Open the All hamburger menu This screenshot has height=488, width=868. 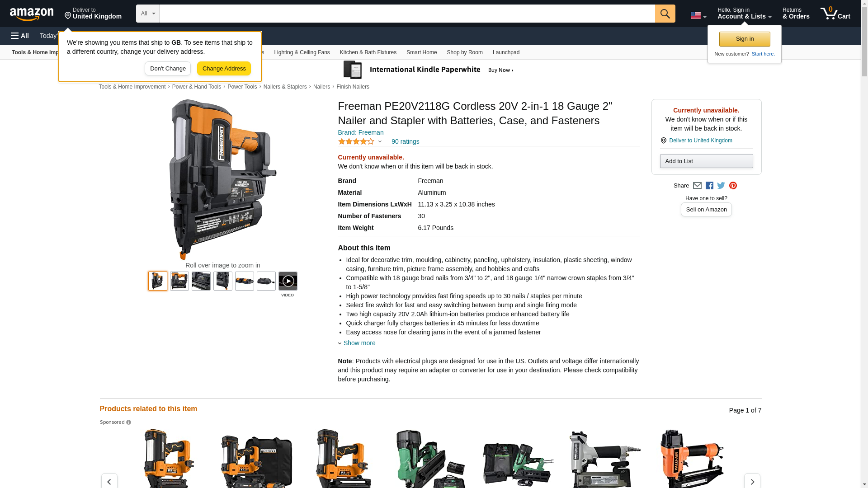click(20, 36)
